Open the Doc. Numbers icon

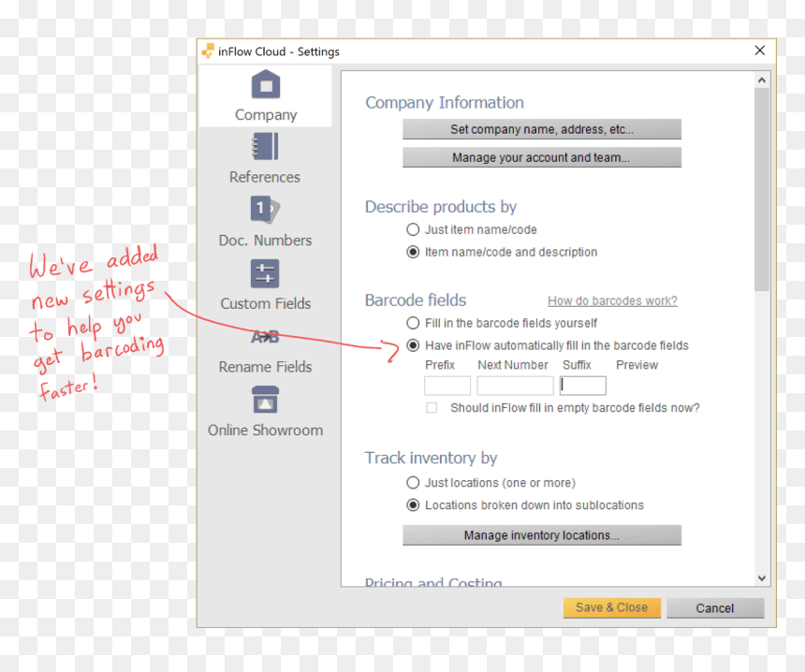(265, 209)
